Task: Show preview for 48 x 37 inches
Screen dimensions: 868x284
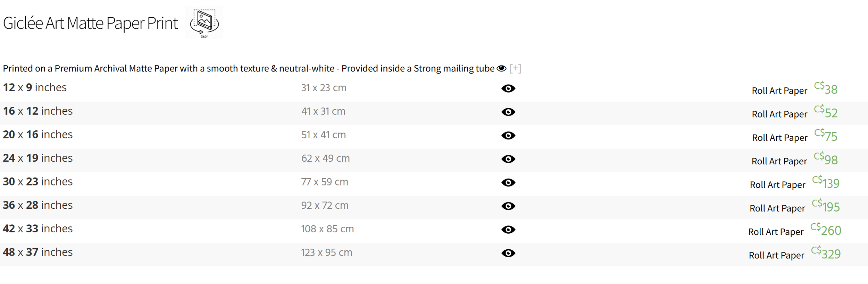Action: (508, 253)
